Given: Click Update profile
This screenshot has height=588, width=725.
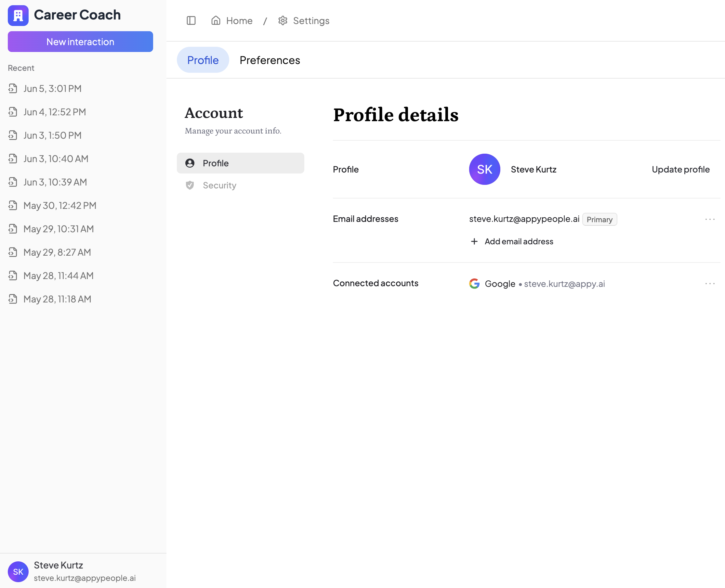Looking at the screenshot, I should pyautogui.click(x=680, y=169).
